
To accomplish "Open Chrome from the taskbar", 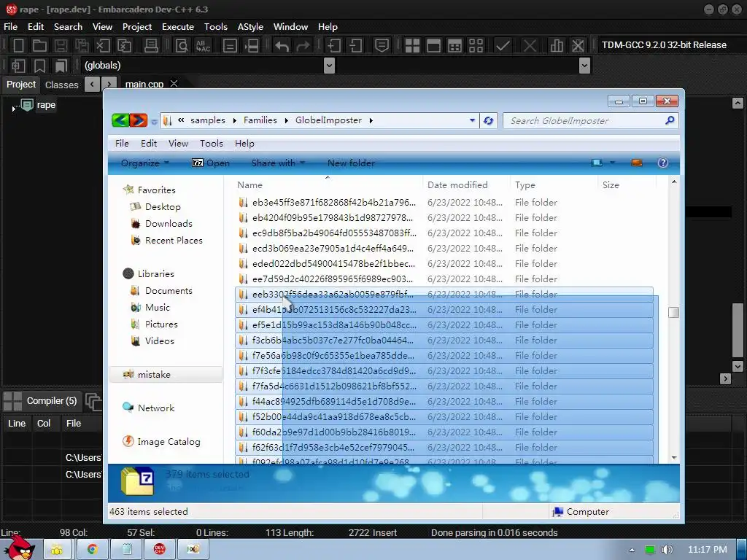I will coord(92,549).
